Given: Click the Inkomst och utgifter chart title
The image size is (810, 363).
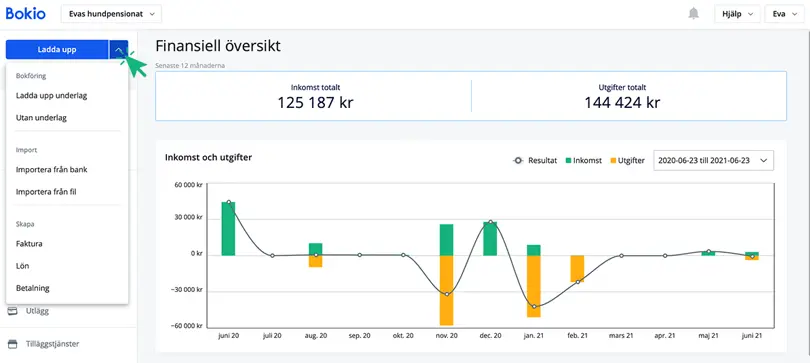Looking at the screenshot, I should click(x=208, y=157).
